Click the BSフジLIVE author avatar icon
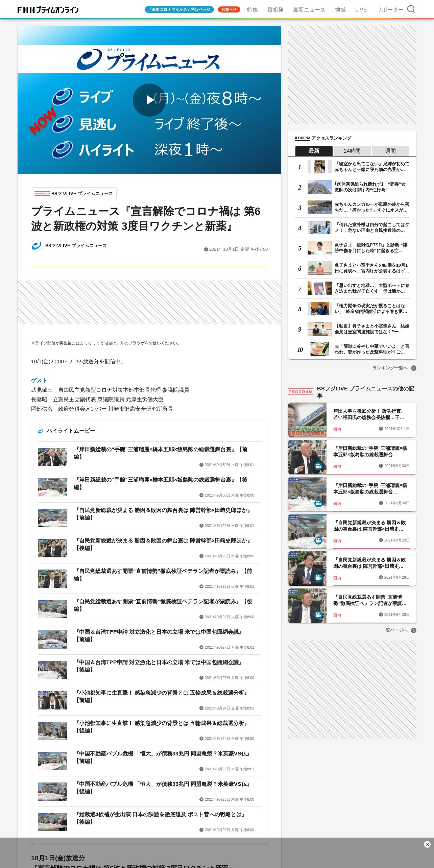Image resolution: width=434 pixels, height=868 pixels. click(x=37, y=246)
